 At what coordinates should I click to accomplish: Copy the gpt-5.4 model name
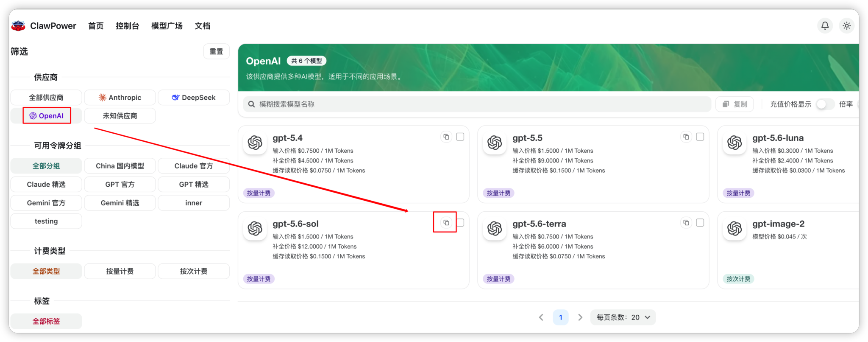point(446,137)
